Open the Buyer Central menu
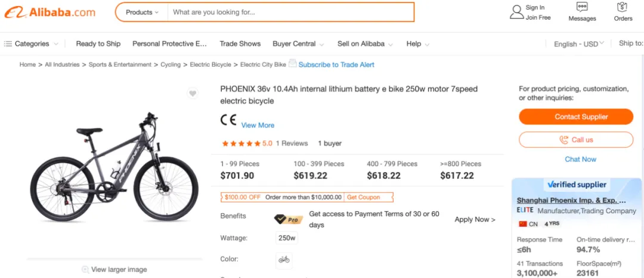This screenshot has width=644, height=278. [x=298, y=44]
